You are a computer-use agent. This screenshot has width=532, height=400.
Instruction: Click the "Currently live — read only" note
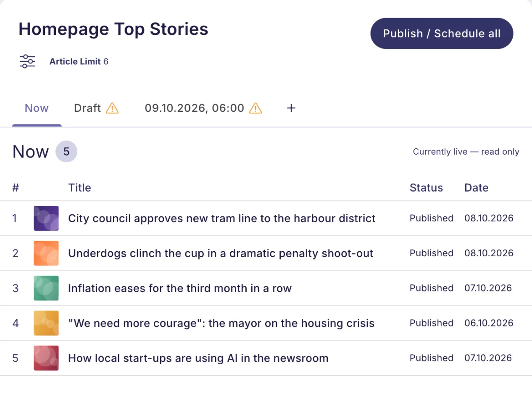[466, 152]
